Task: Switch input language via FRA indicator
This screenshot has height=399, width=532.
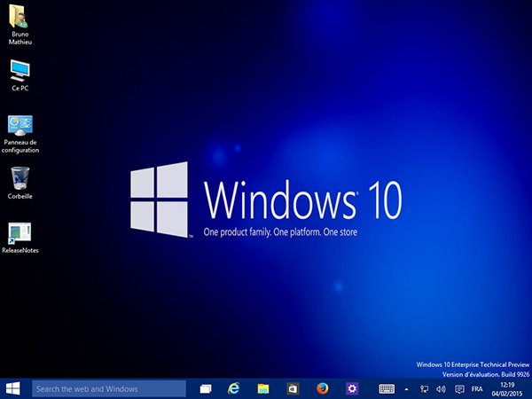Action: pyautogui.click(x=477, y=388)
